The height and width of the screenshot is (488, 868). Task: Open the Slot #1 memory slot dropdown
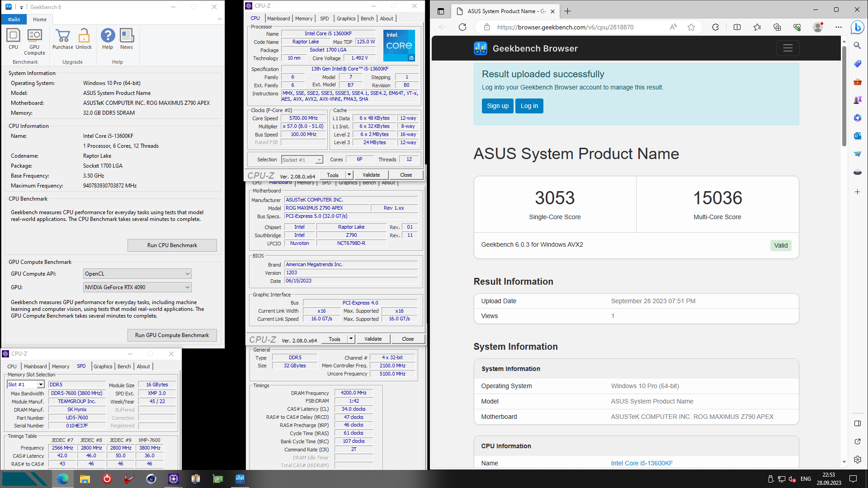click(x=41, y=385)
